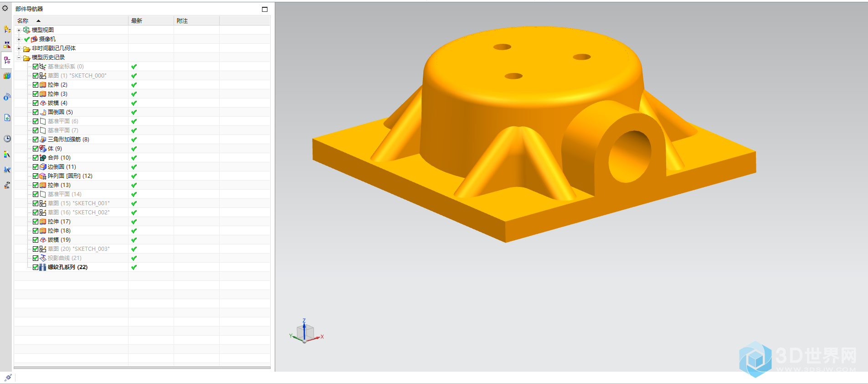Click the 基准坐标系 (0) feature icon
The height and width of the screenshot is (384, 868).
click(x=43, y=67)
